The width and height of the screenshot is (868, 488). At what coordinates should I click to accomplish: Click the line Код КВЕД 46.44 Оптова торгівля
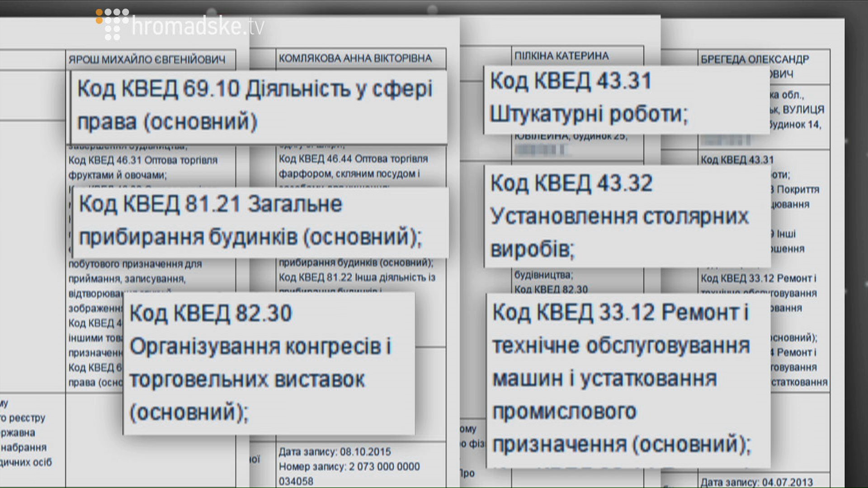[x=354, y=159]
